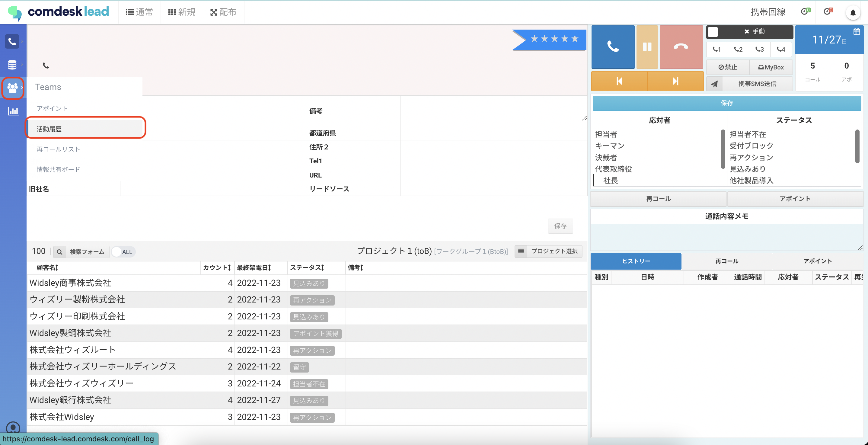The height and width of the screenshot is (445, 868).
Task: Click the blue phone call button
Action: [613, 47]
